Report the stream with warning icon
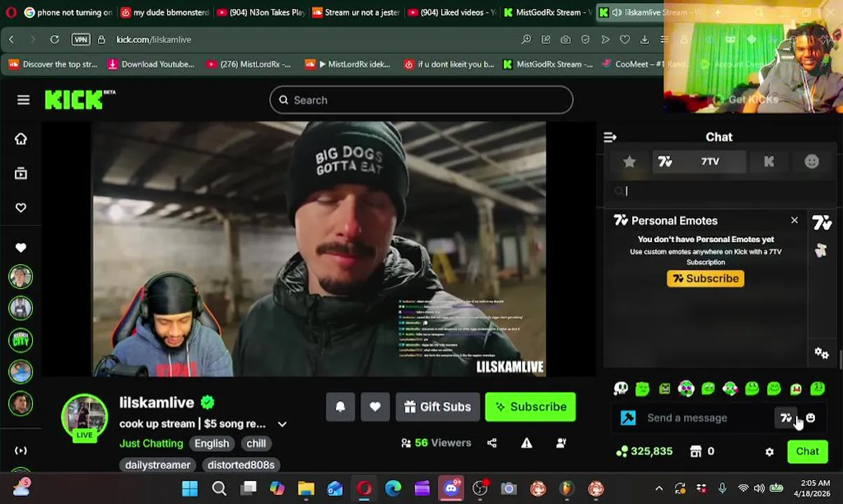This screenshot has width=843, height=504. tap(527, 443)
